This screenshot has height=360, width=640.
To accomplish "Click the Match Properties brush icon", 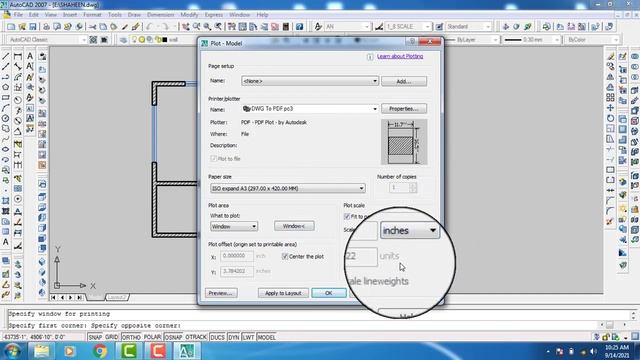I will (136, 27).
